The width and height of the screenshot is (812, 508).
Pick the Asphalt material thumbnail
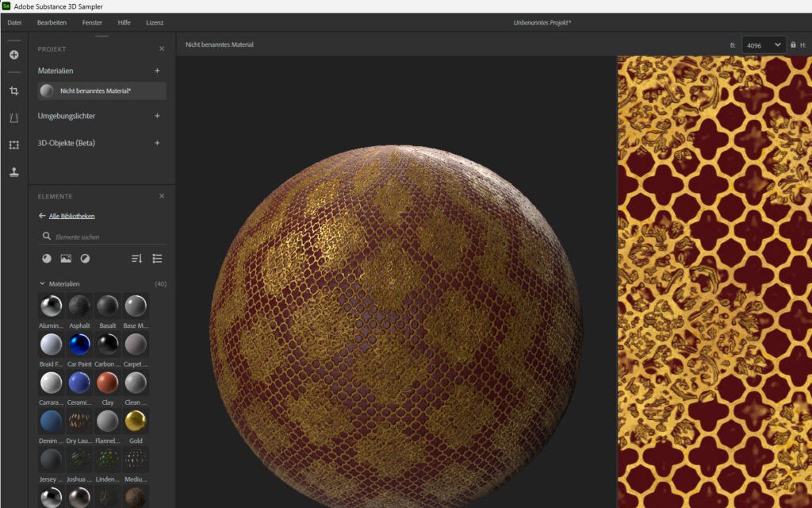pos(79,306)
